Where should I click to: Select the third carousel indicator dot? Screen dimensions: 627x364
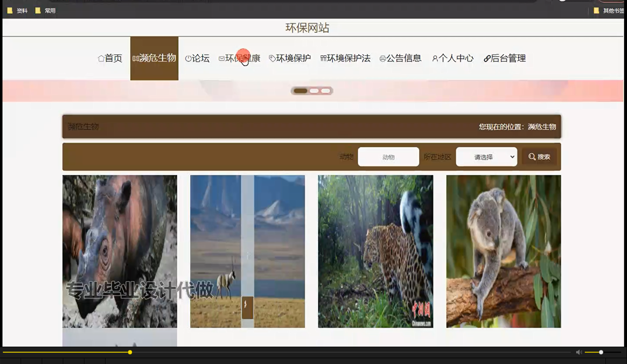[326, 91]
